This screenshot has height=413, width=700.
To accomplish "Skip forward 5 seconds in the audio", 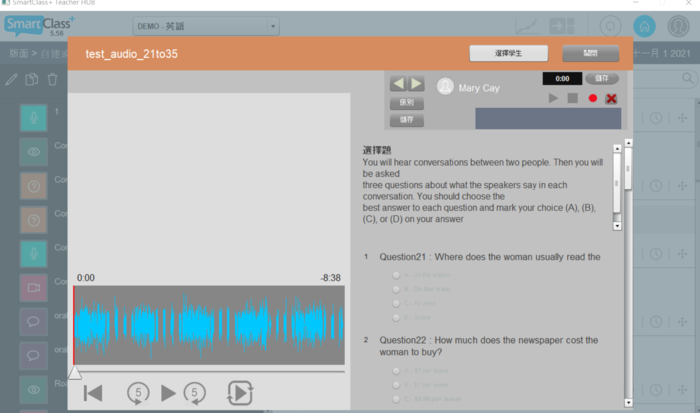I will pos(196,393).
